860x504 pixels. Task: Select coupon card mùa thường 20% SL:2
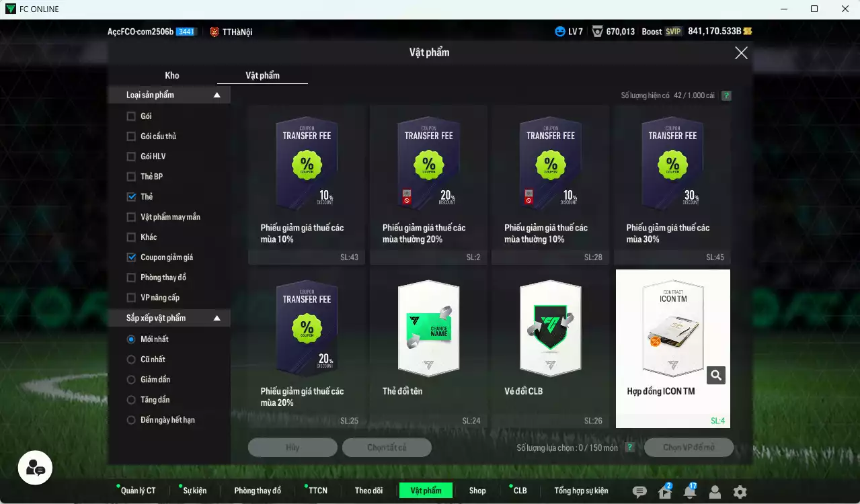click(428, 185)
